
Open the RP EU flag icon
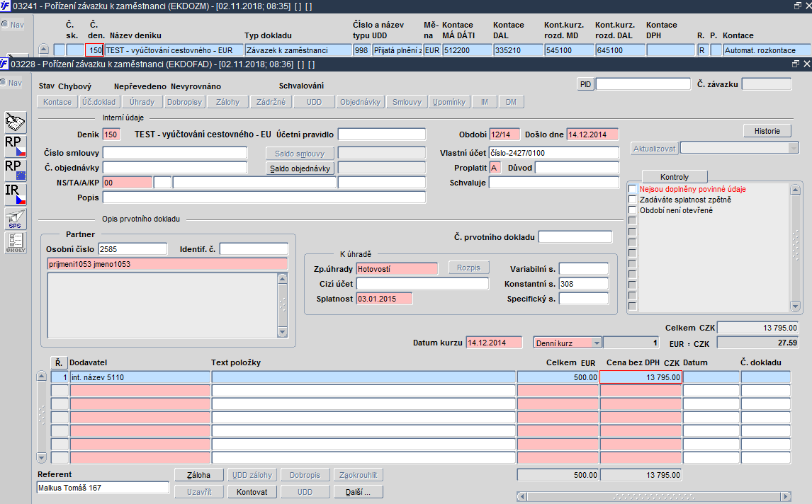pyautogui.click(x=16, y=171)
